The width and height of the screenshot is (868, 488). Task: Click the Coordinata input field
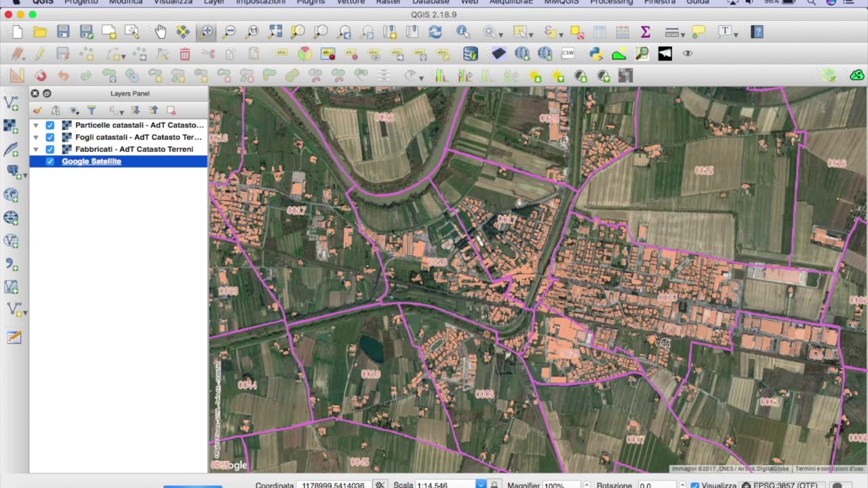[333, 485]
